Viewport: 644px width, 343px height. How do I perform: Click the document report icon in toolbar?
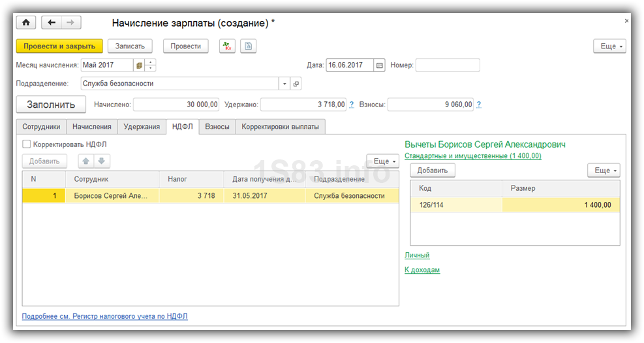pos(248,46)
